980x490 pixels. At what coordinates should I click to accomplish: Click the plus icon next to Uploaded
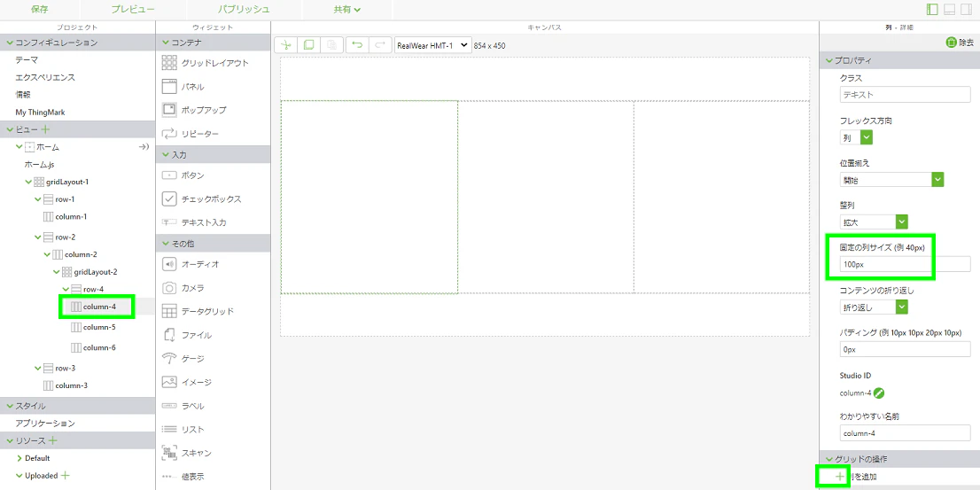(65, 476)
